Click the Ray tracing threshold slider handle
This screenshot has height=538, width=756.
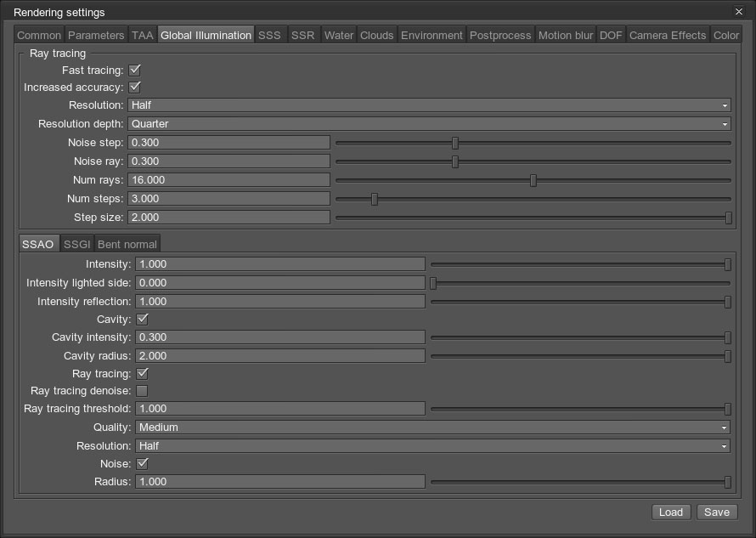728,409
